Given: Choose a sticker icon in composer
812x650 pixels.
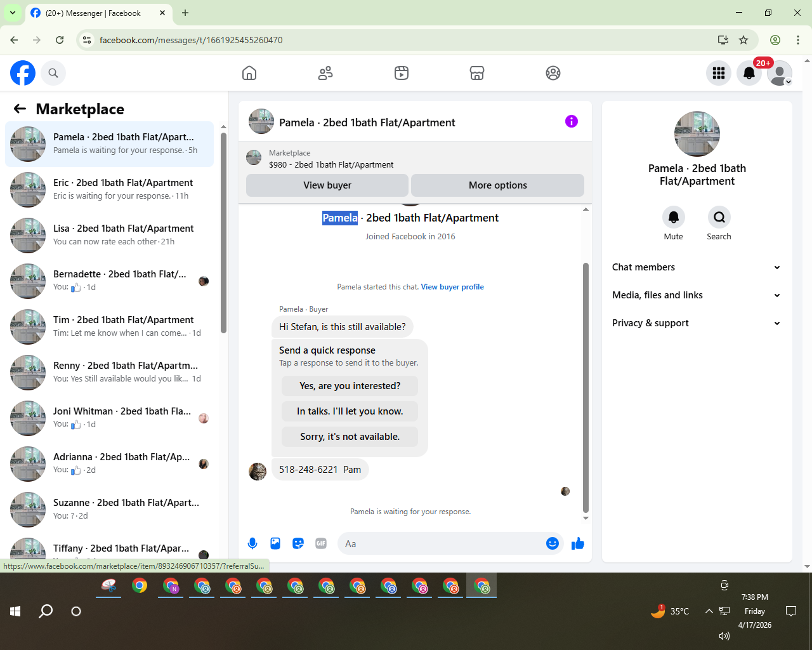Looking at the screenshot, I should click(x=298, y=543).
